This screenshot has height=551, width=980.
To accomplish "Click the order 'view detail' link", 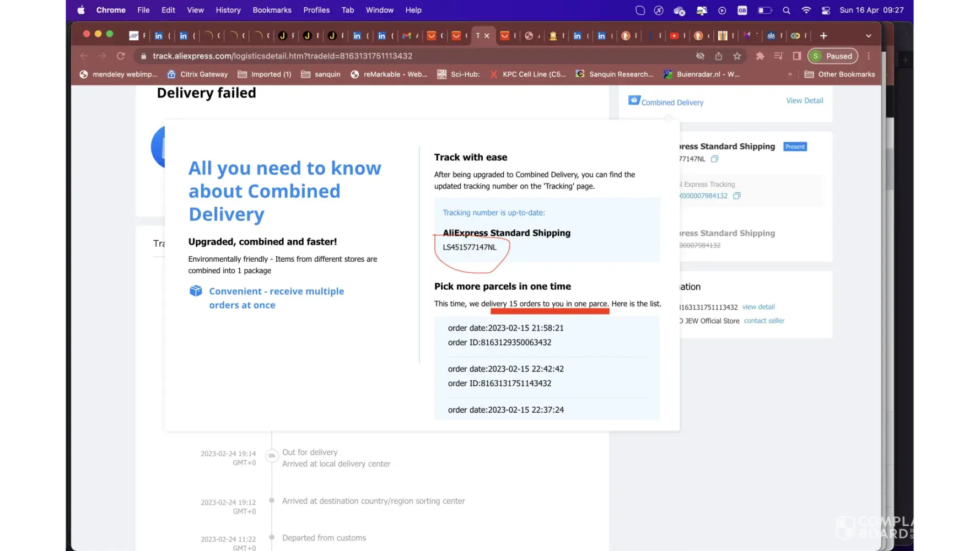I will [x=758, y=307].
